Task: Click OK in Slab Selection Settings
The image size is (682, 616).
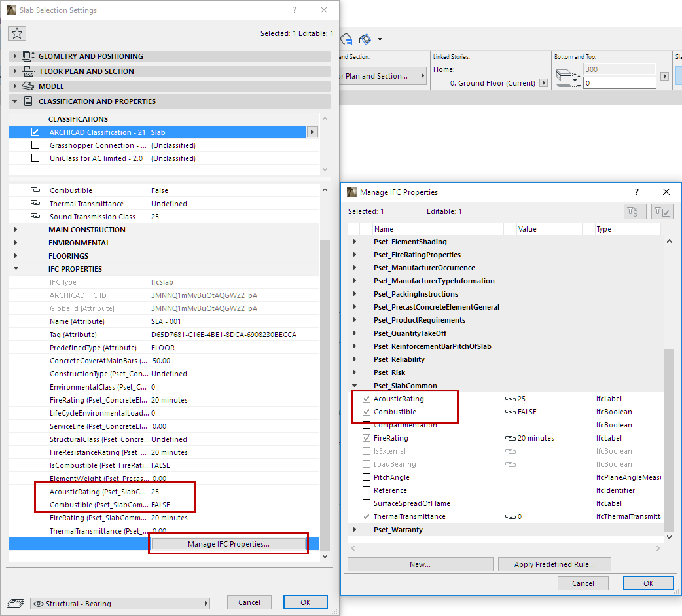Action: tap(306, 602)
